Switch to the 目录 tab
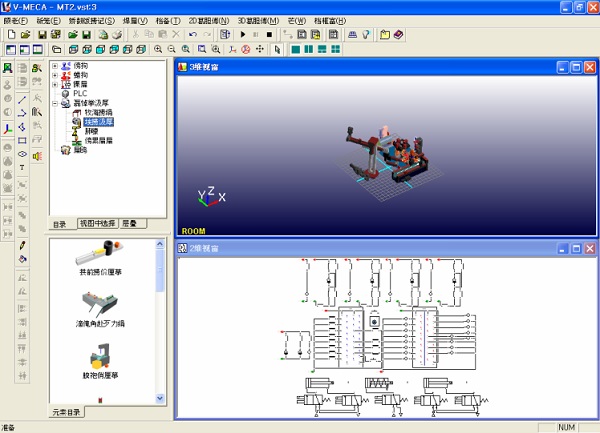600x433 pixels. coord(60,225)
